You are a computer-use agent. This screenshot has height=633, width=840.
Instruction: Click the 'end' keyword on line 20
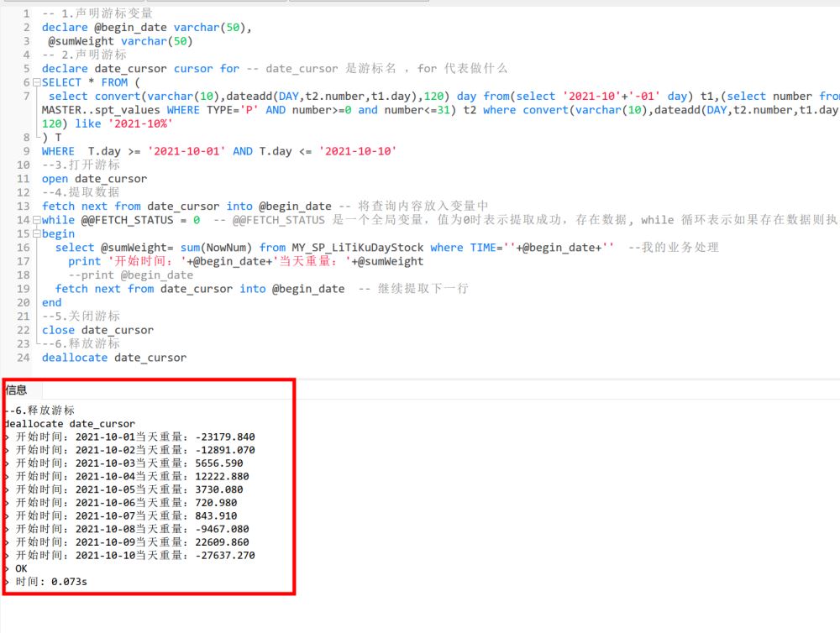tap(51, 302)
